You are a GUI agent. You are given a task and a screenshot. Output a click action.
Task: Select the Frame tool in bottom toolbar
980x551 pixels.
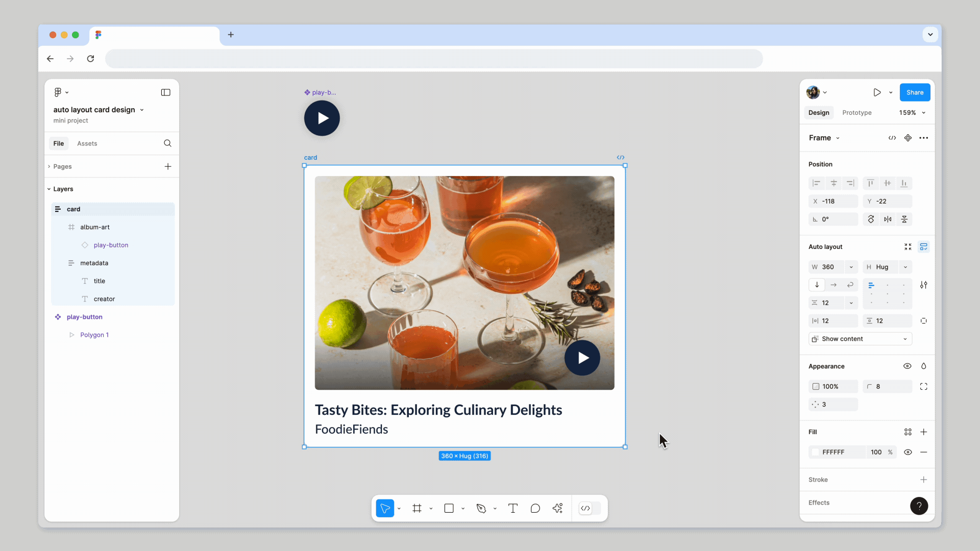417,508
